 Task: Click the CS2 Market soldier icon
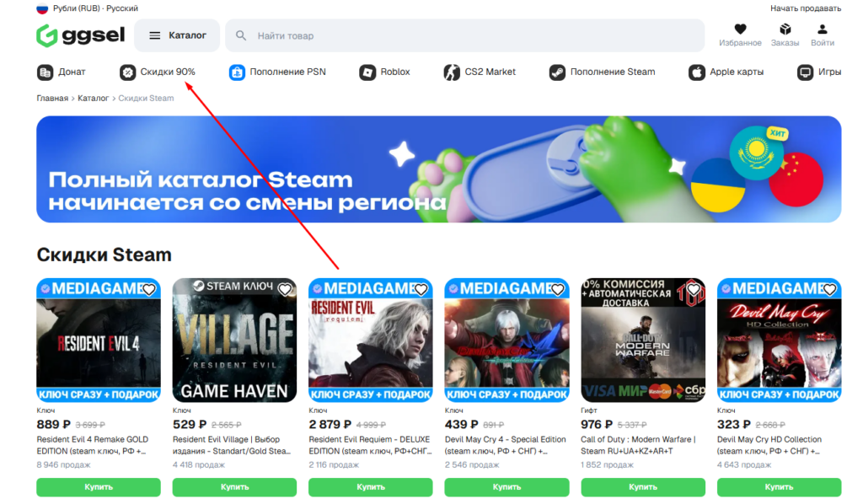tap(452, 72)
